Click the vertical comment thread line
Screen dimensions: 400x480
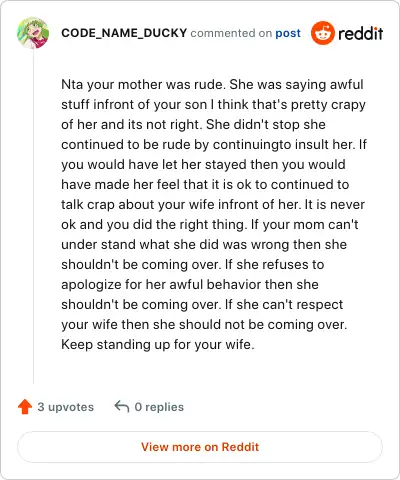pos(33,216)
